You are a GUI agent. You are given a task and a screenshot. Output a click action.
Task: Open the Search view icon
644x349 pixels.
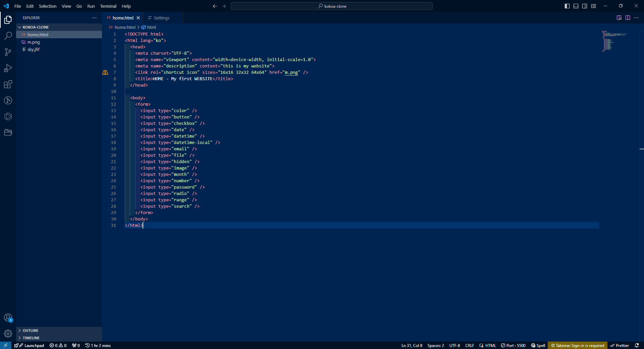8,36
